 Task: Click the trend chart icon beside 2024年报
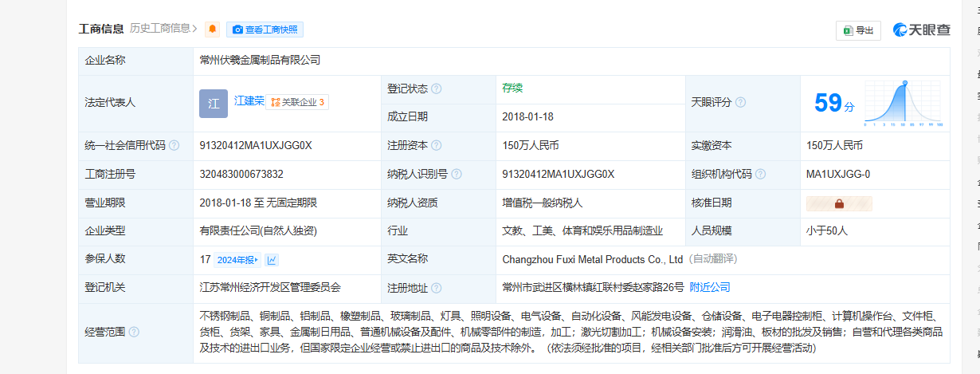[x=272, y=260]
